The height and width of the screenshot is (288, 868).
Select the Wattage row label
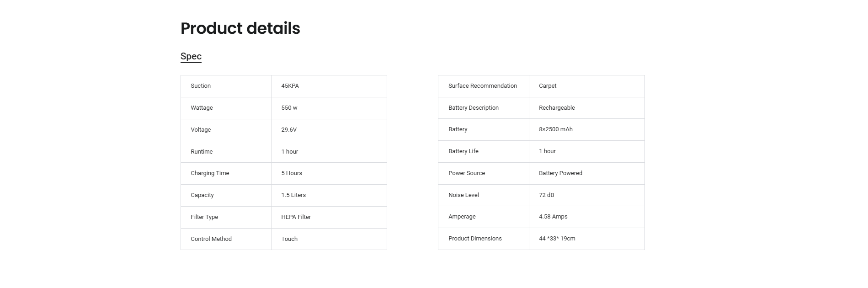coord(202,108)
